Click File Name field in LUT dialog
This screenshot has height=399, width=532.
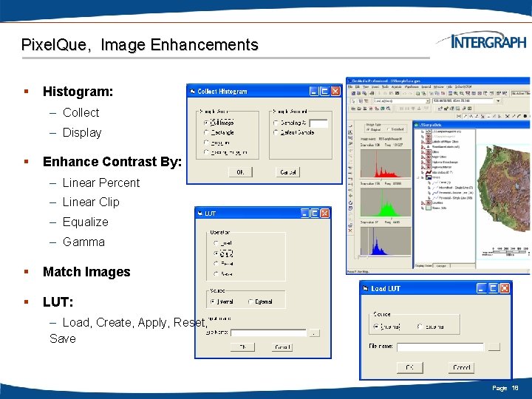(268, 332)
